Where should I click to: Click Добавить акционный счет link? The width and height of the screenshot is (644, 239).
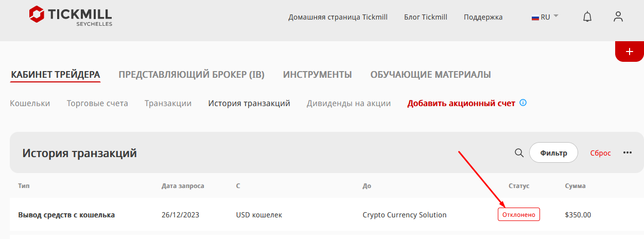coord(461,103)
